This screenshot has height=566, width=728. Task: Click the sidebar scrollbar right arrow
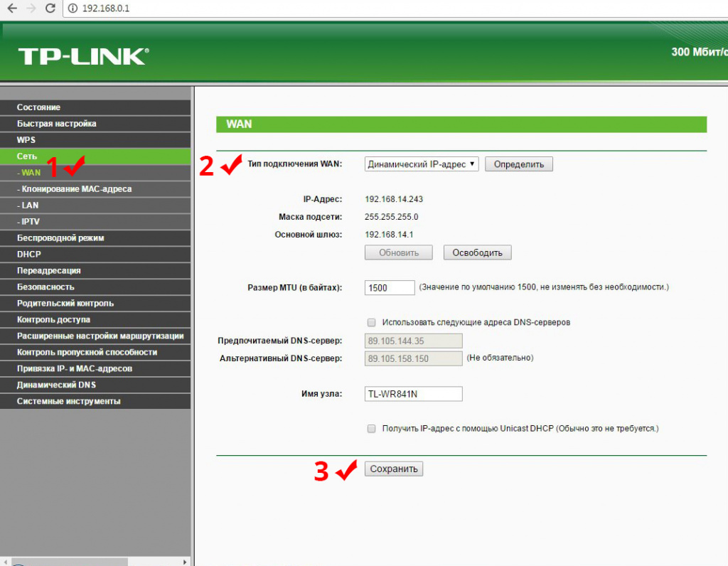coord(185,562)
